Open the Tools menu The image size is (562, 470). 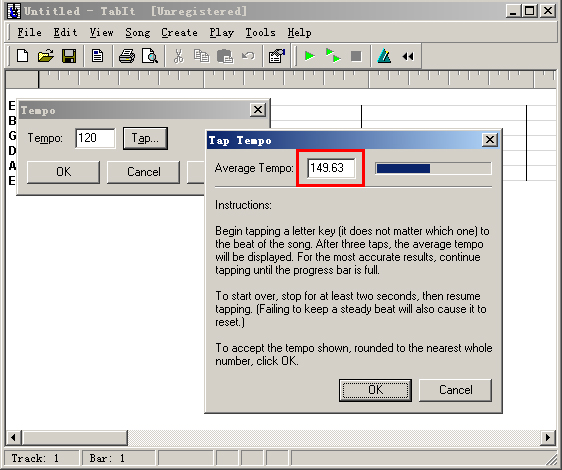(x=261, y=33)
